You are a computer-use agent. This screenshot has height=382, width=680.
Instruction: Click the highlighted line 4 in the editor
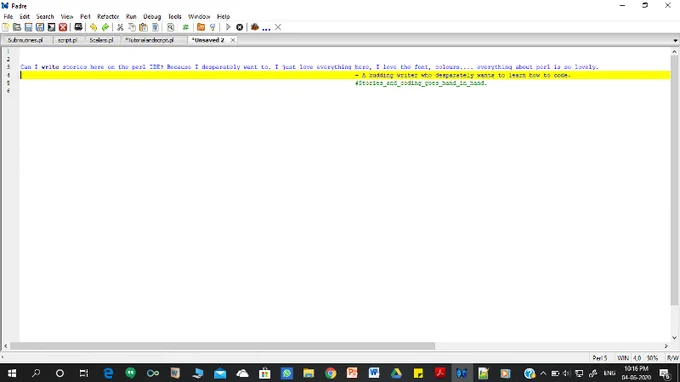click(x=345, y=75)
